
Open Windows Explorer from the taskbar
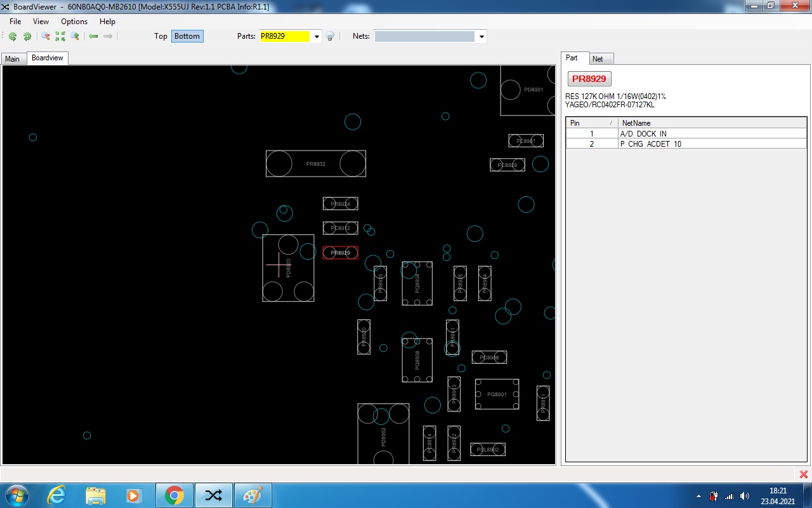(x=95, y=495)
